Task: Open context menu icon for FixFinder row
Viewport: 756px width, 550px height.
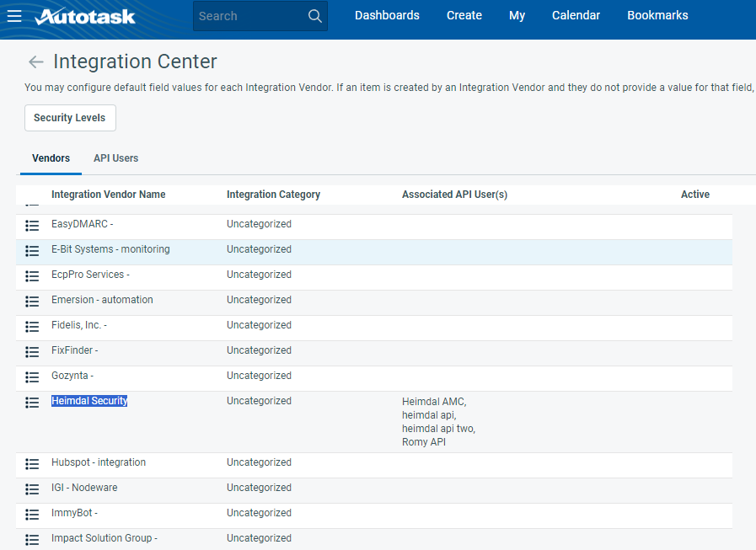Action: (32, 352)
